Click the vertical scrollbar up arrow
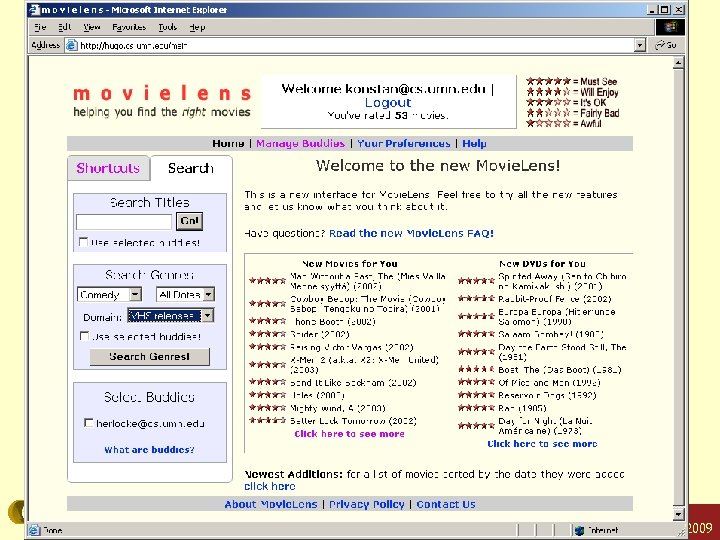The width and height of the screenshot is (720, 540). (x=679, y=63)
